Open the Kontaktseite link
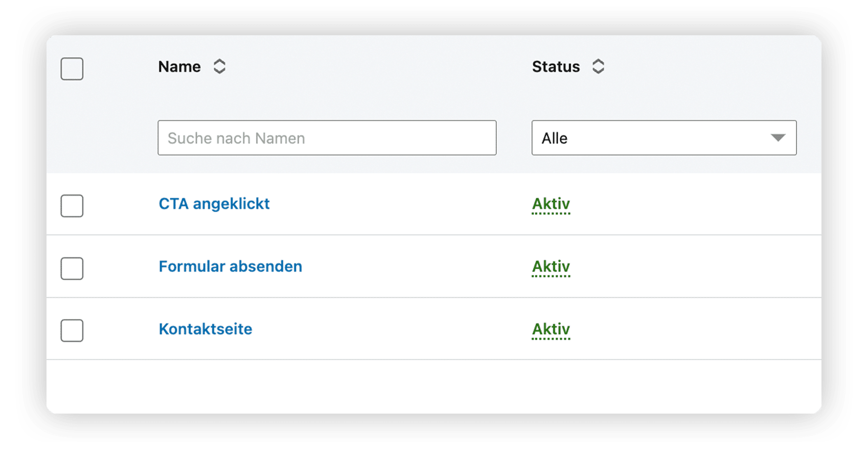 205,329
